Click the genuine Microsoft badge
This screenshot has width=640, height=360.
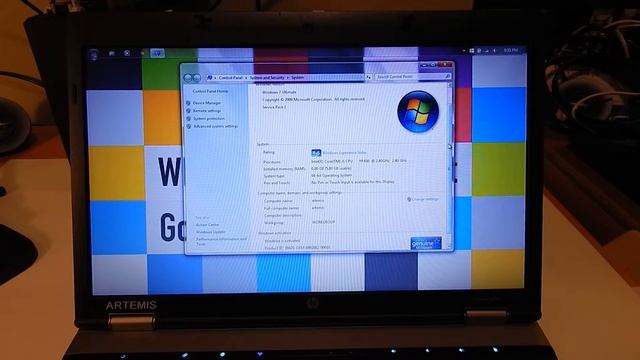426,243
